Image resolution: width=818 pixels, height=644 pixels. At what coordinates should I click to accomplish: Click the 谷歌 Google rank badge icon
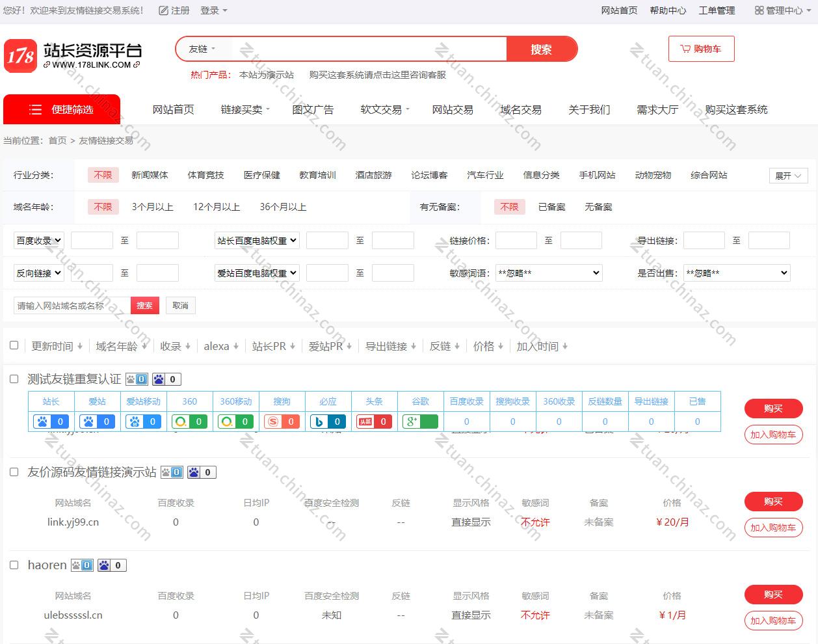(421, 422)
